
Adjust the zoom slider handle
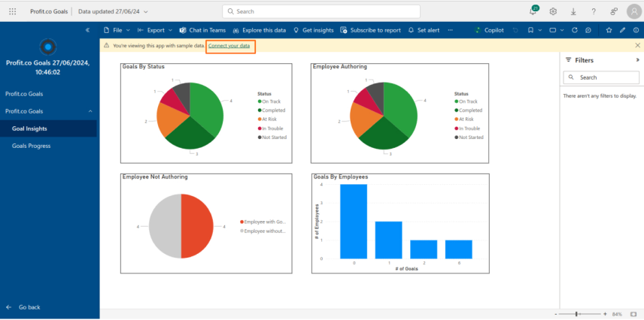click(x=576, y=314)
